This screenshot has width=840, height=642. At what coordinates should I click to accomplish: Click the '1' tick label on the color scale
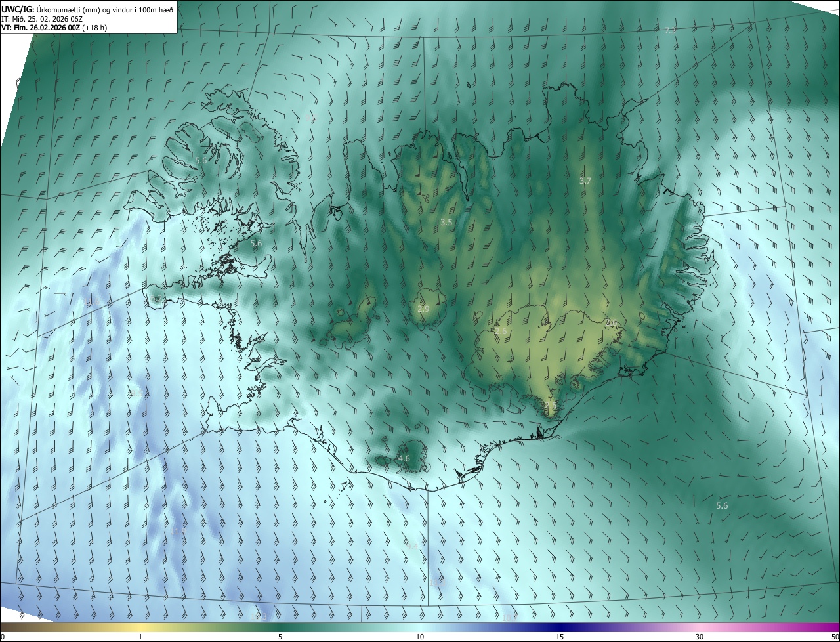click(140, 637)
